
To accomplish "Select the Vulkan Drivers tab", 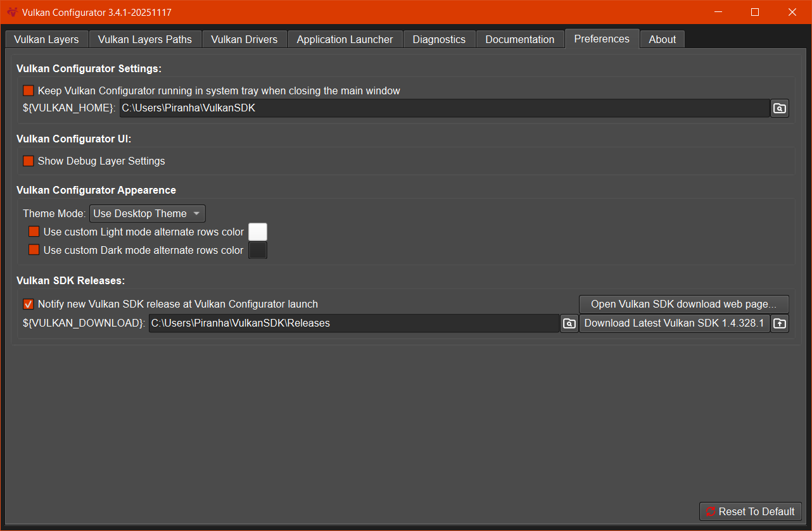I will 244,39.
